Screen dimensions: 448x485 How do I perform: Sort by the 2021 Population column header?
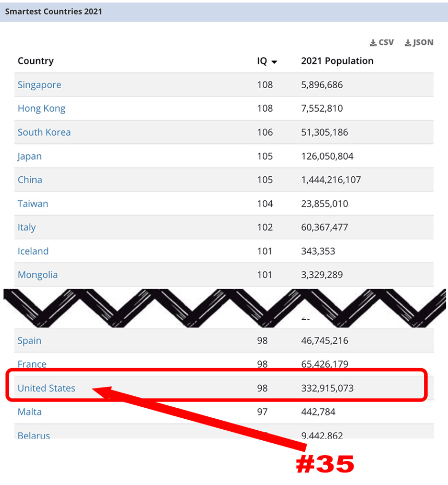[337, 61]
